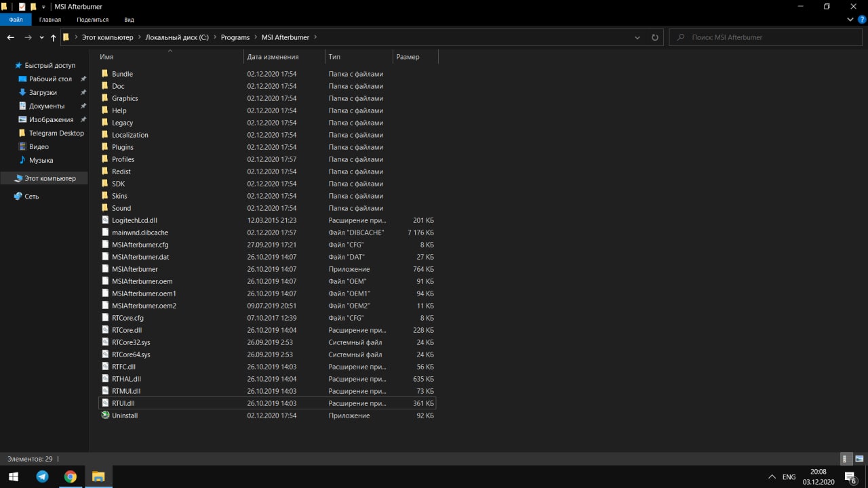868x488 pixels.
Task: Expand MSI Afterburner breadcrumb arrow
Action: click(x=316, y=37)
